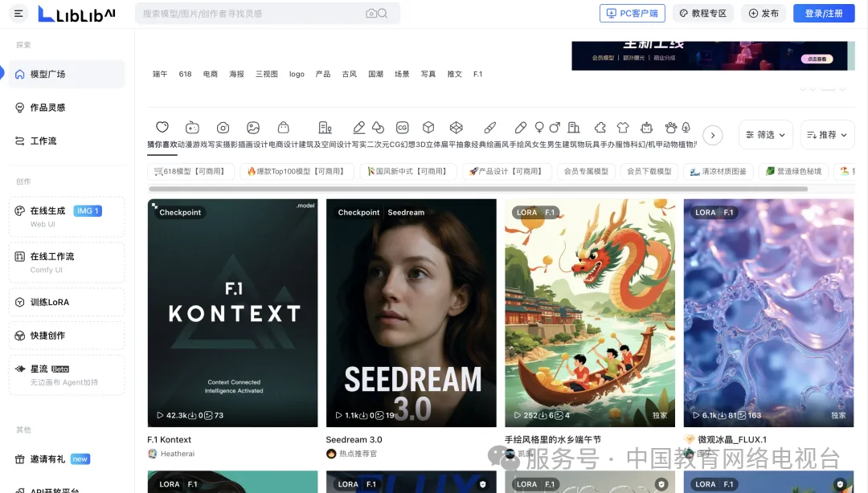The image size is (868, 493).
Task: Open the Seedream 3.0 model card
Action: point(411,313)
